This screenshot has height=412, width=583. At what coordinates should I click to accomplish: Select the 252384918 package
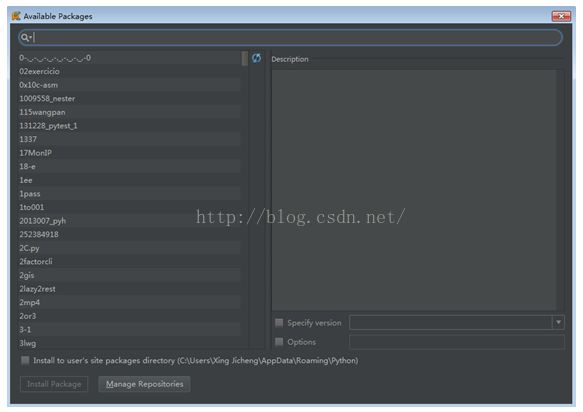(x=129, y=234)
